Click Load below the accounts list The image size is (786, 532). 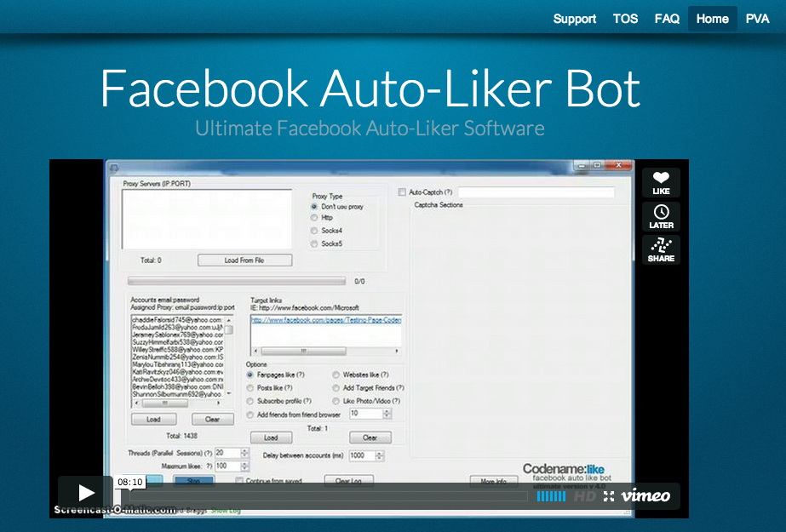(x=154, y=420)
